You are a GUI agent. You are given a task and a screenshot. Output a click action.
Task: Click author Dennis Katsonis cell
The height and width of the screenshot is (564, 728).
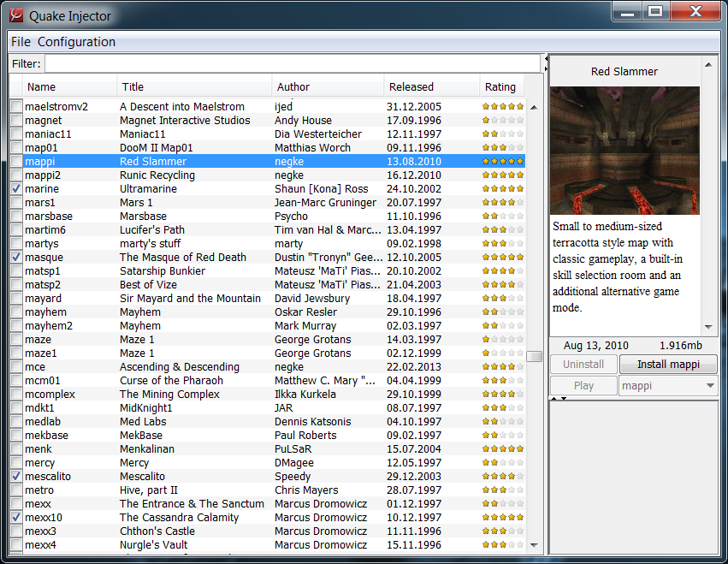coord(312,421)
